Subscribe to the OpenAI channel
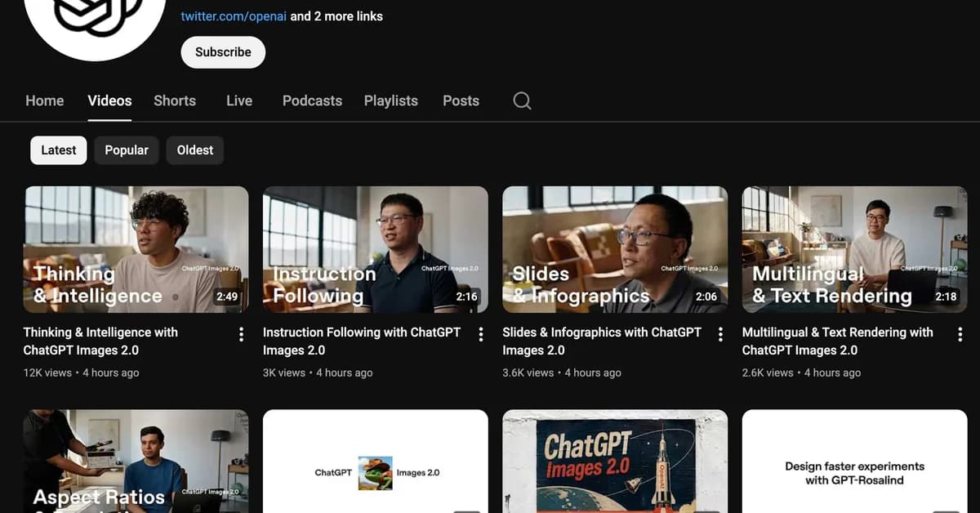Screen dimensions: 980x513 [223, 52]
